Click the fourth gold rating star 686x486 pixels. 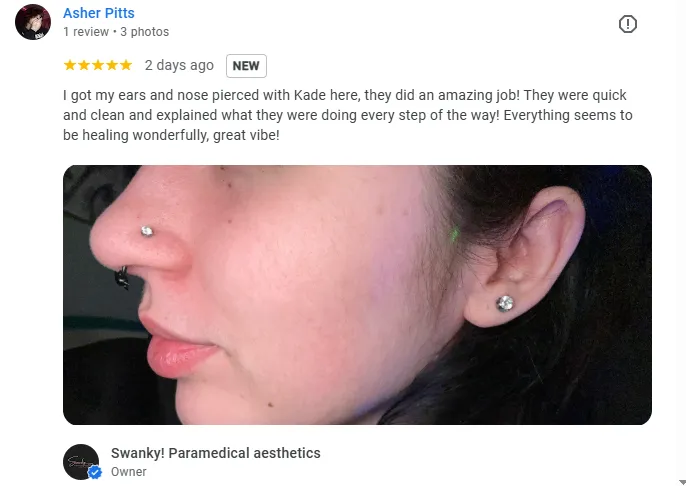(x=112, y=65)
